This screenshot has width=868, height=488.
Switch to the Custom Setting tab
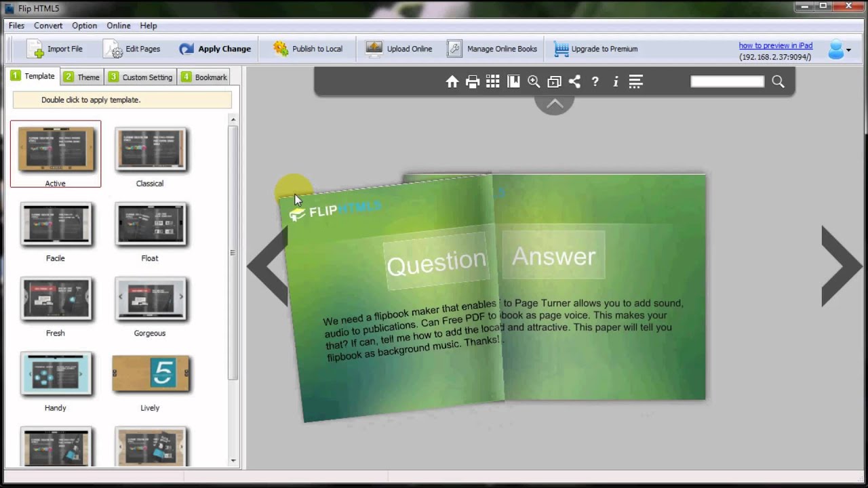pos(140,77)
